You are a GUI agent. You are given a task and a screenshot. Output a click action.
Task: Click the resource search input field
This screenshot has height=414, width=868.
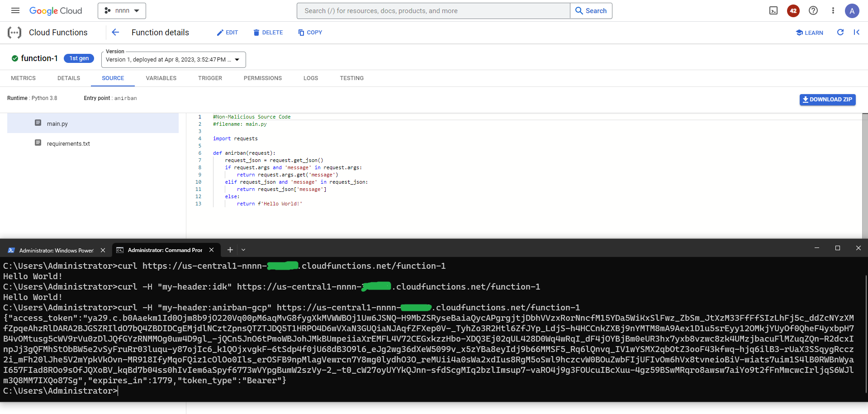pyautogui.click(x=433, y=11)
